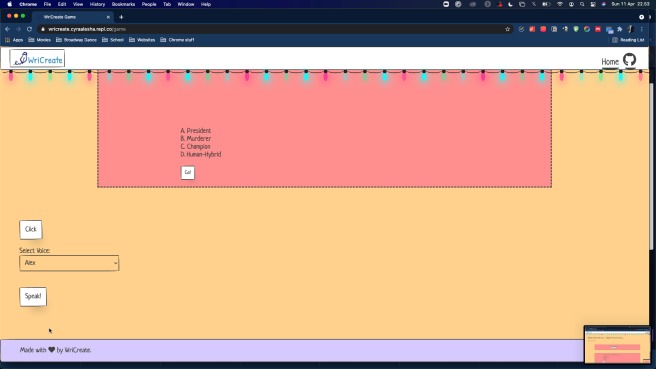Click the multicolor circle extension icon
This screenshot has height=369, width=656.
tap(587, 29)
